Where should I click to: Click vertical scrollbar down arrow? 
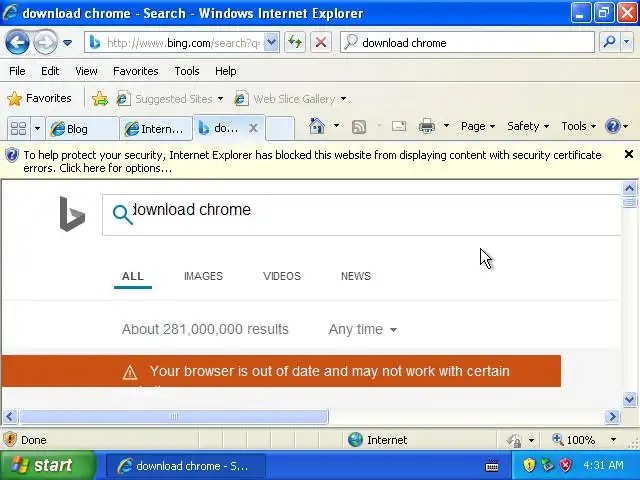tap(629, 399)
